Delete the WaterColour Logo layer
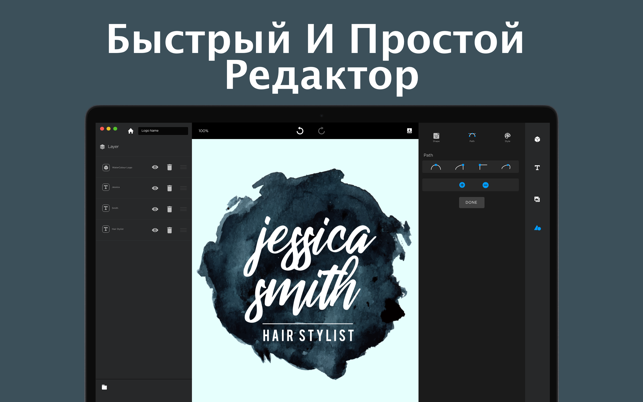This screenshot has height=402, width=643. pos(169,167)
